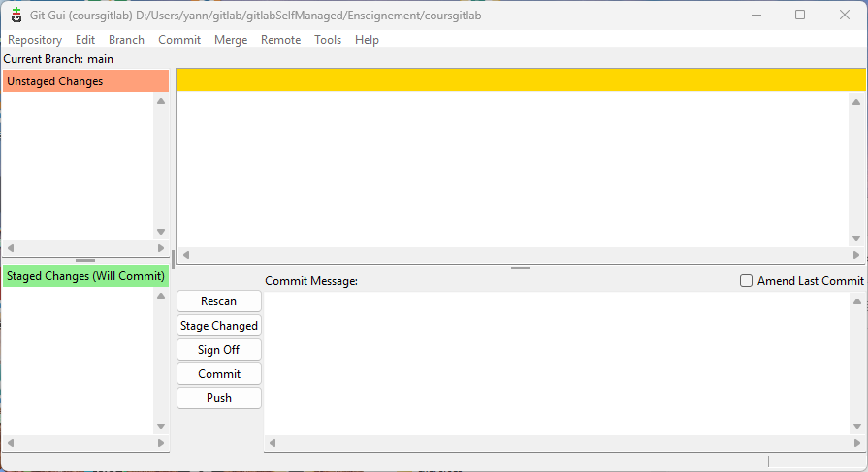Screen dimensions: 868x472
Task: Click up arrow in Staged Changes scrollbar
Action: [x=161, y=296]
